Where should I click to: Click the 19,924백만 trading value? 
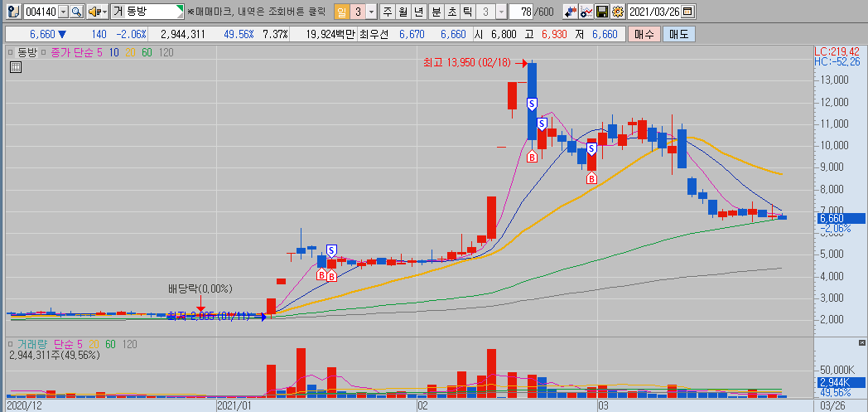point(330,34)
